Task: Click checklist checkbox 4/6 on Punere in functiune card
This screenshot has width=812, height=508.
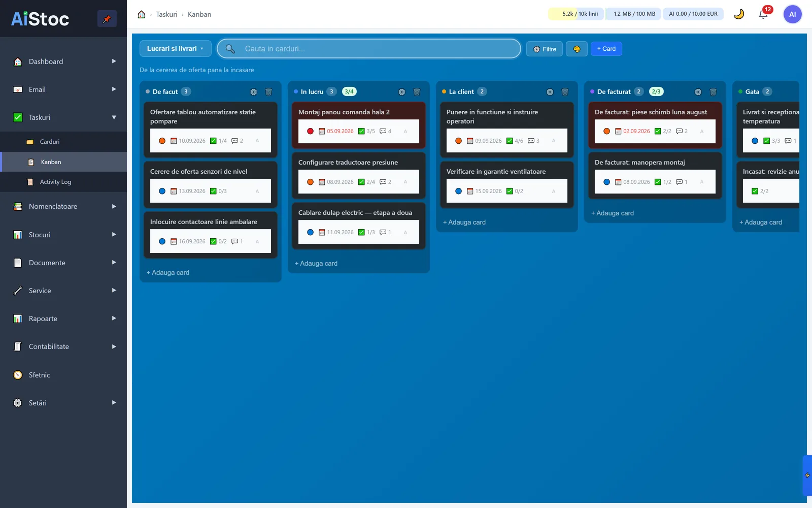Action: coord(510,141)
